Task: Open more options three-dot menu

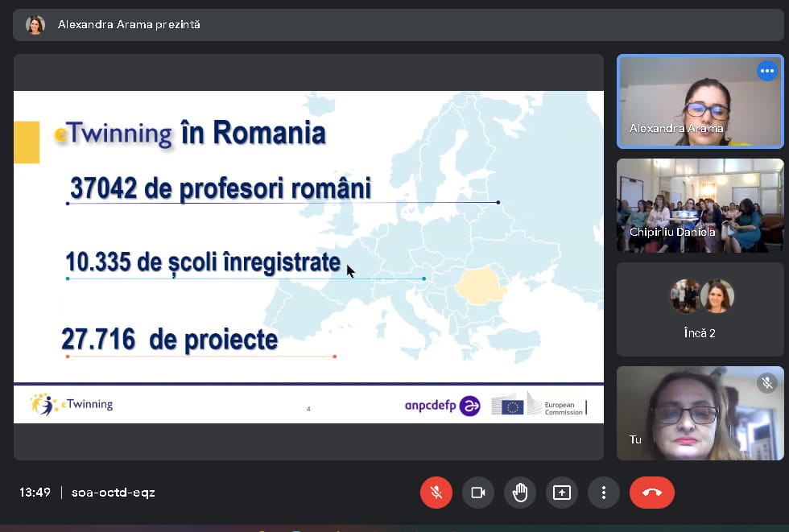Action: (603, 493)
